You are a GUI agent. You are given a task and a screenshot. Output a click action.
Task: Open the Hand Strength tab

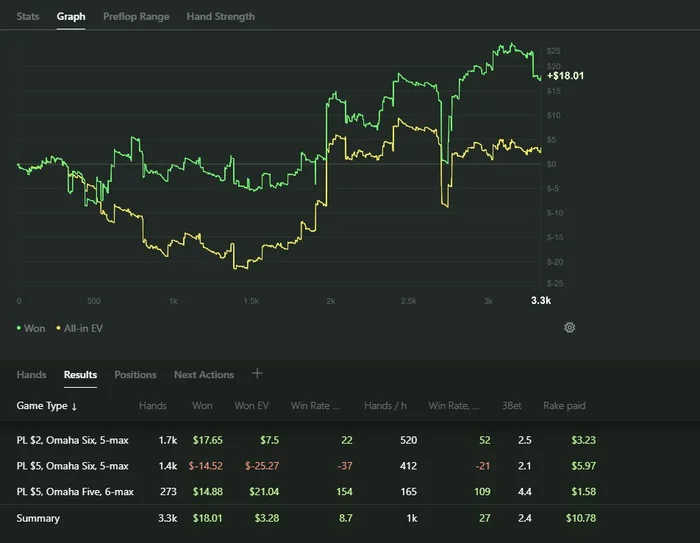(221, 17)
